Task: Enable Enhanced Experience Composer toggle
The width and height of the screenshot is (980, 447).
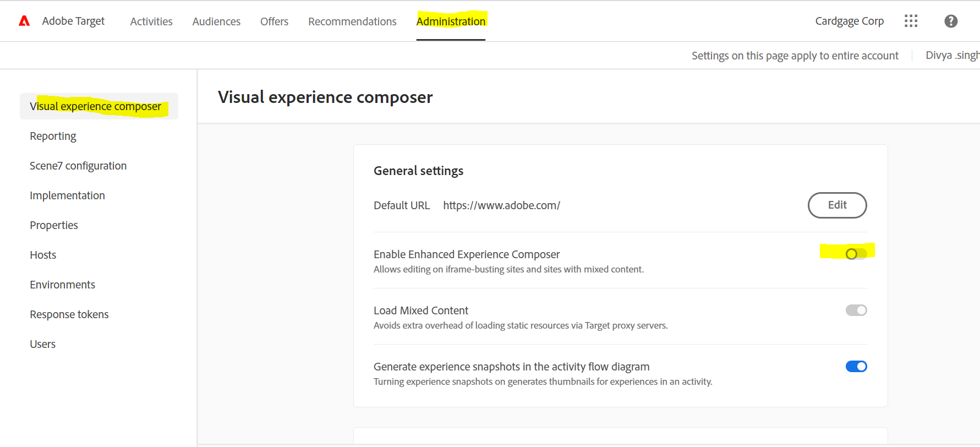Action: click(856, 254)
